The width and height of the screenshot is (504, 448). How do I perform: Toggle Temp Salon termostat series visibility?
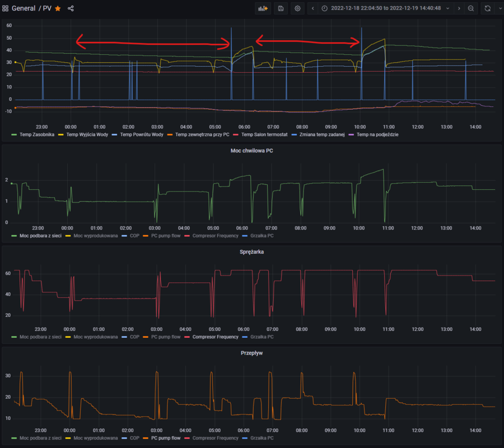[x=263, y=134]
